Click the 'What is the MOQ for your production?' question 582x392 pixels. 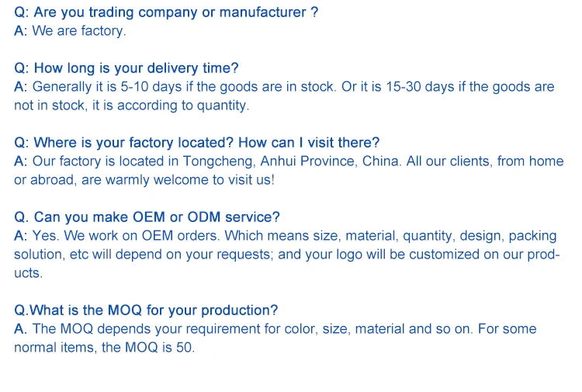click(x=146, y=310)
